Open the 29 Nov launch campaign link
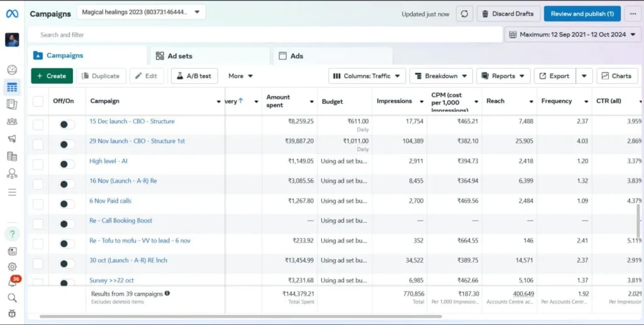This screenshot has height=325, width=644. pyautogui.click(x=137, y=141)
